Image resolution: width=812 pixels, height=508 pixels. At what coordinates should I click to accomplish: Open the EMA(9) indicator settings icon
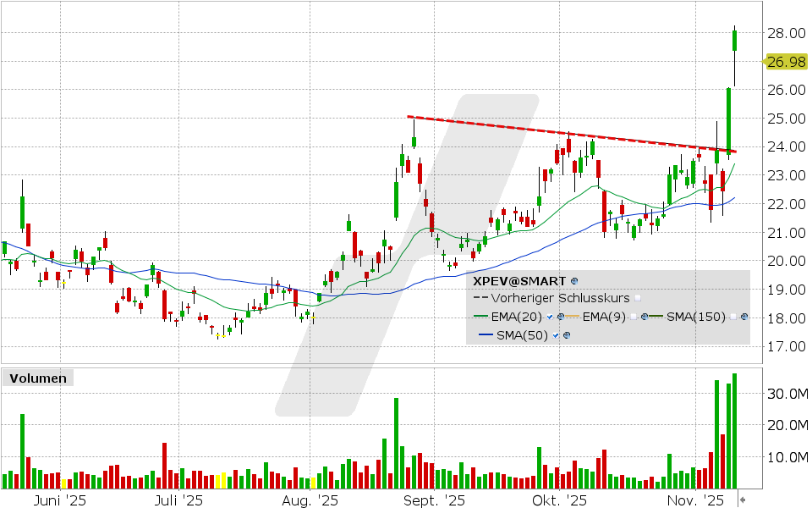(x=645, y=317)
